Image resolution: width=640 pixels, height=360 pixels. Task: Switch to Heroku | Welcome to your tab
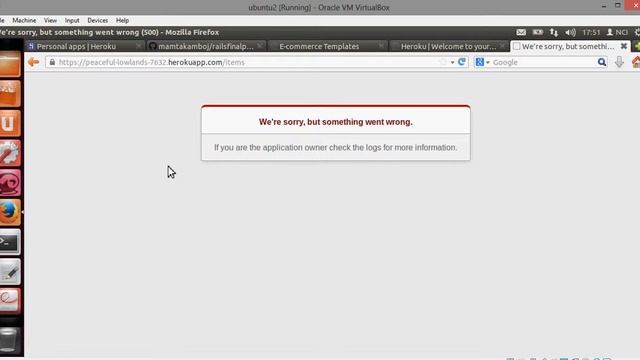click(x=448, y=46)
